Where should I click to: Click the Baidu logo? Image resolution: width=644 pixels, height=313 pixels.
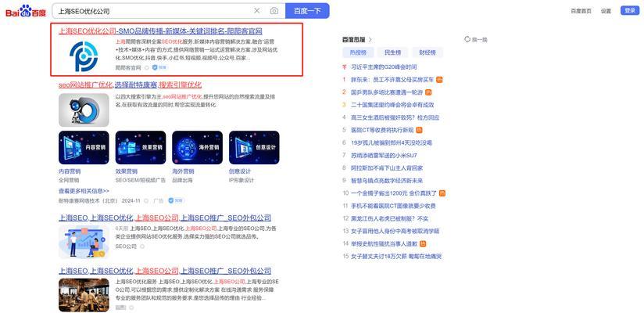coord(26,11)
